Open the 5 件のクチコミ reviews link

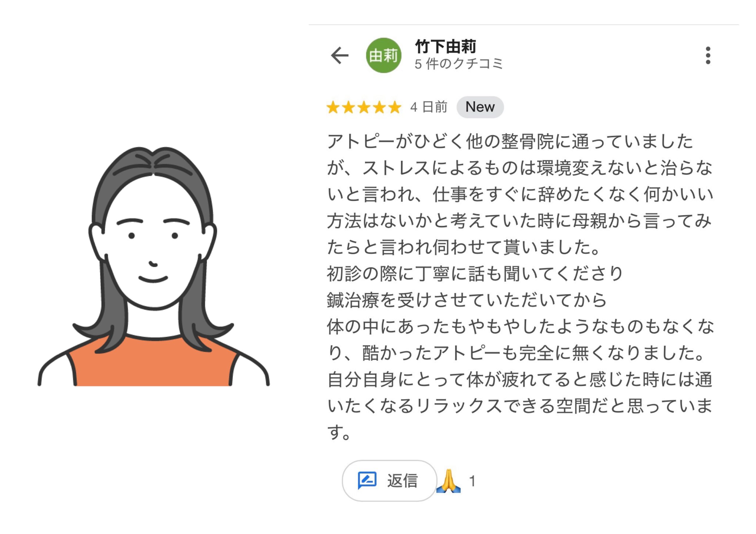[459, 64]
